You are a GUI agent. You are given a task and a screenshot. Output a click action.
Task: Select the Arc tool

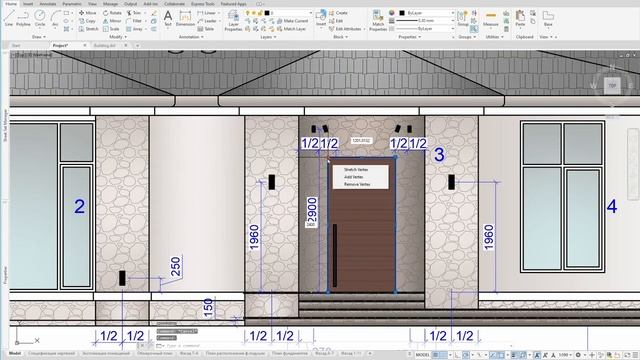[55, 18]
